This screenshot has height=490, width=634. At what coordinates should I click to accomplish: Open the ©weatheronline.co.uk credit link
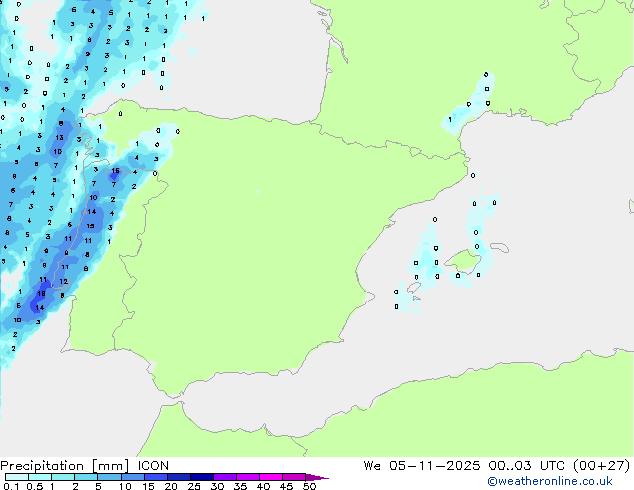(x=550, y=481)
